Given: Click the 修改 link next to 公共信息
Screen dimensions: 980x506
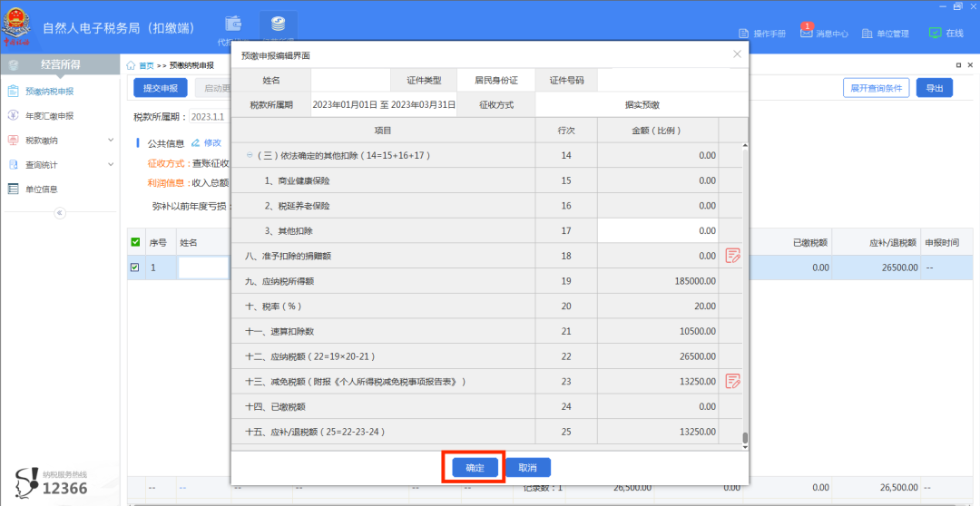Looking at the screenshot, I should click(x=206, y=143).
